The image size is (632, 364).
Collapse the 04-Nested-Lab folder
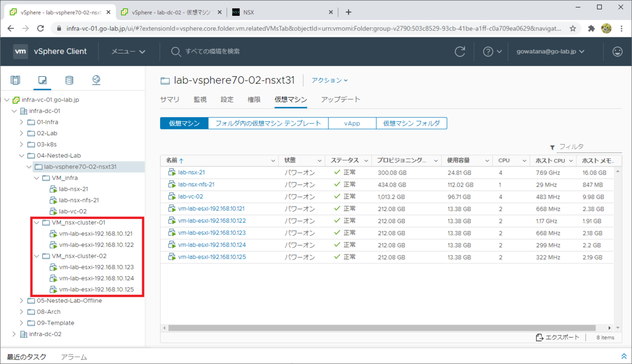pos(22,156)
